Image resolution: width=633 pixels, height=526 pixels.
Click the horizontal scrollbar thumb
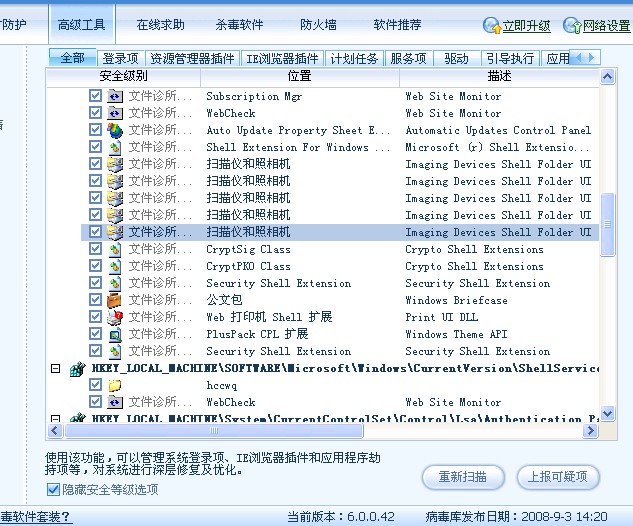(x=214, y=430)
